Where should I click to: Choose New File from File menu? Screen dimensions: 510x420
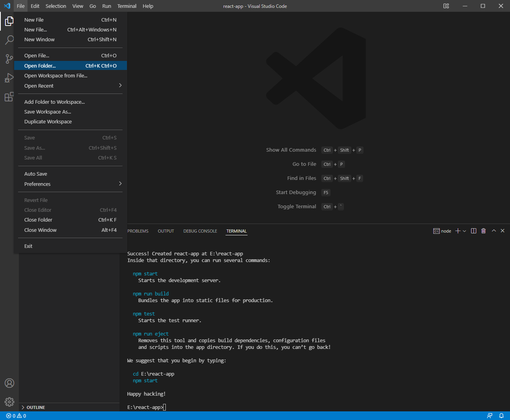click(71, 20)
